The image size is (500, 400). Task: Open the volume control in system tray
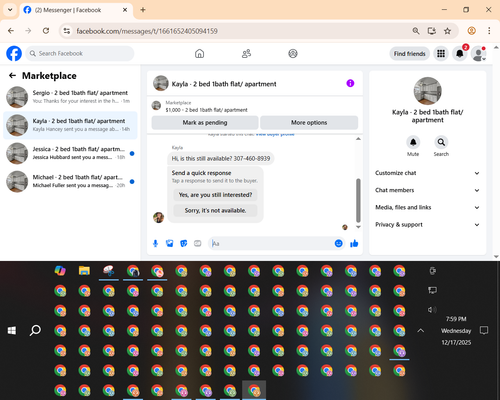[432, 310]
